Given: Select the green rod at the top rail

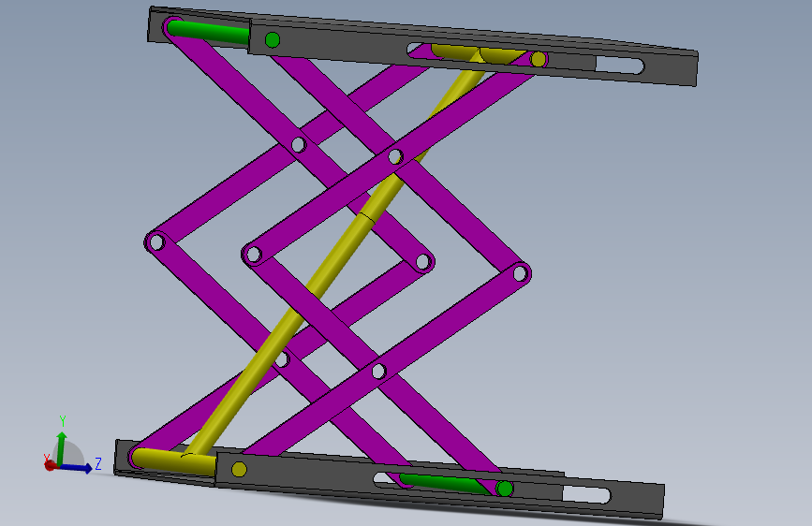Looking at the screenshot, I should coord(208,32).
